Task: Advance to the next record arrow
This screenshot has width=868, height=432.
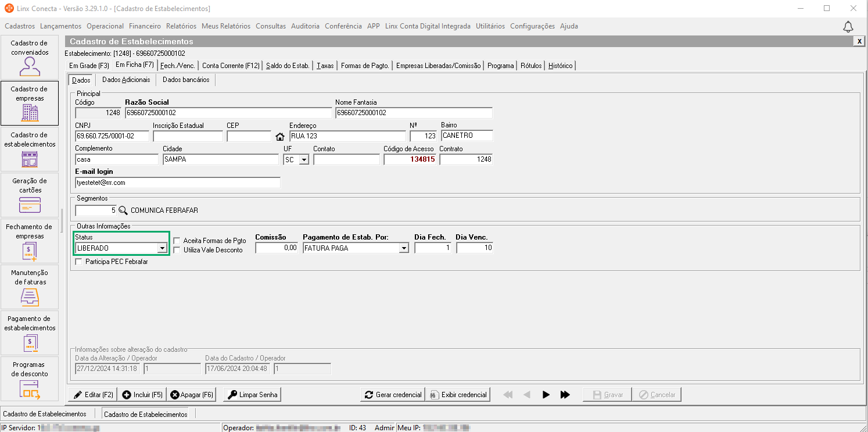Action: pyautogui.click(x=546, y=395)
